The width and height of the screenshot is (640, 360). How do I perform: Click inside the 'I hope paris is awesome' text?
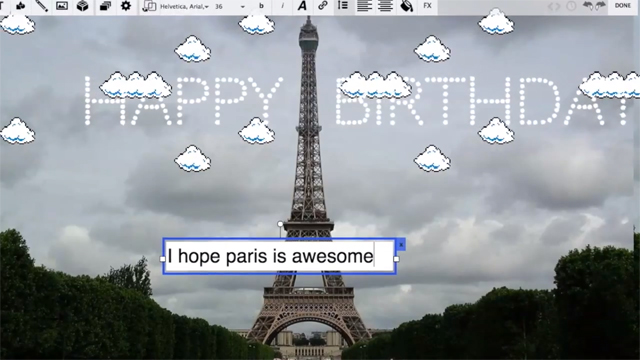[x=270, y=256]
